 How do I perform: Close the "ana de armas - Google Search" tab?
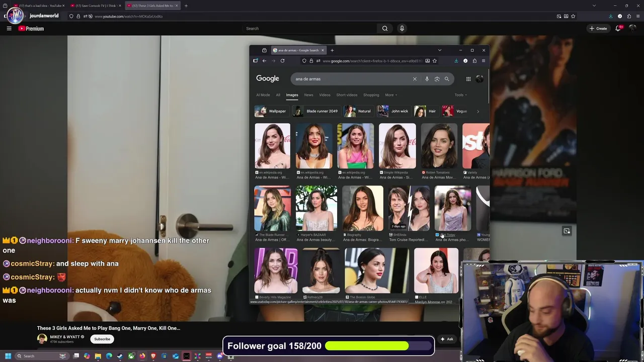323,50
